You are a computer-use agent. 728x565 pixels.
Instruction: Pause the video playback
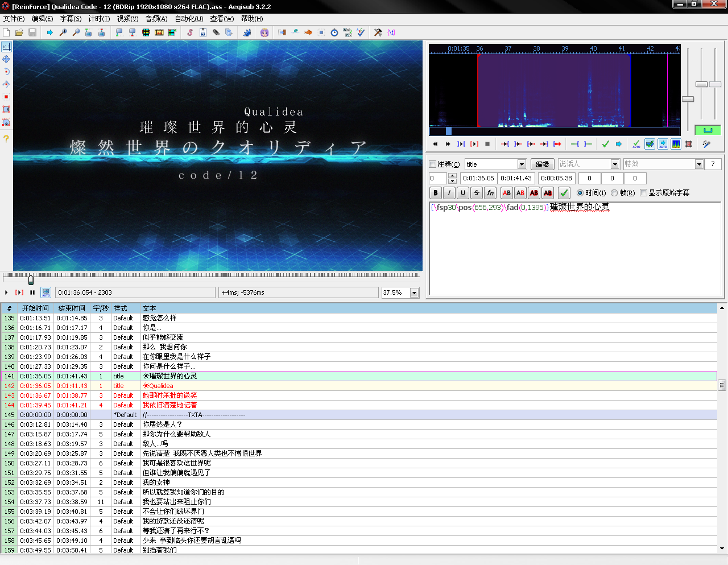[32, 292]
